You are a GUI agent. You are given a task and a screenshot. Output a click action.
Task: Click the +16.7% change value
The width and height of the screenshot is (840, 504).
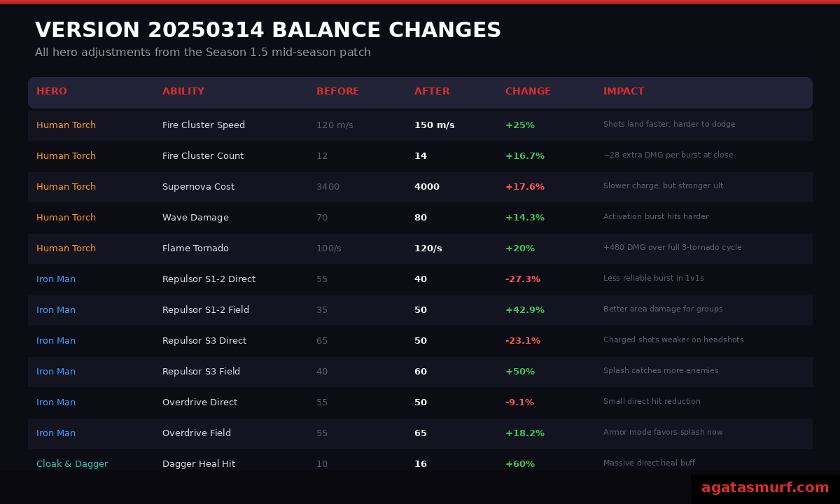click(525, 156)
